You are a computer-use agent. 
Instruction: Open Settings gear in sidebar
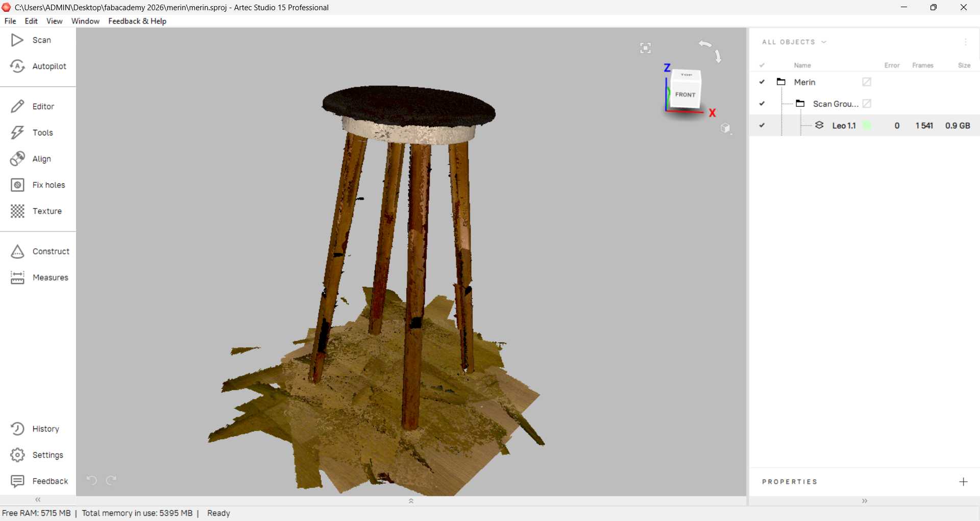click(x=17, y=455)
